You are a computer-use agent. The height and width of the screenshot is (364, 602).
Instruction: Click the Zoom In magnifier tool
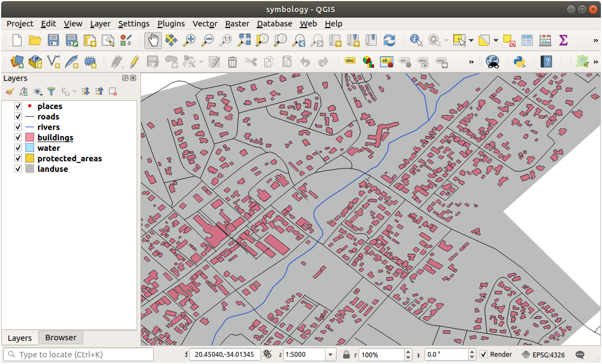coord(189,40)
